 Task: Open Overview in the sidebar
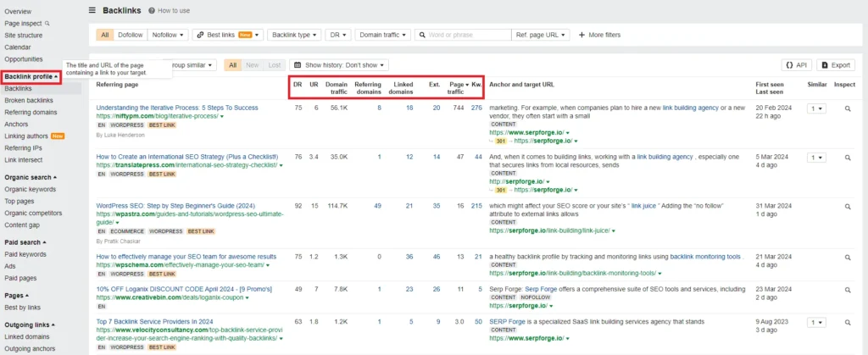[18, 11]
